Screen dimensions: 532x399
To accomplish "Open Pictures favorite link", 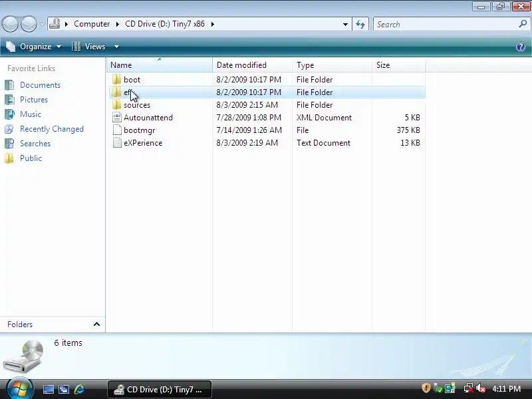I will click(34, 99).
